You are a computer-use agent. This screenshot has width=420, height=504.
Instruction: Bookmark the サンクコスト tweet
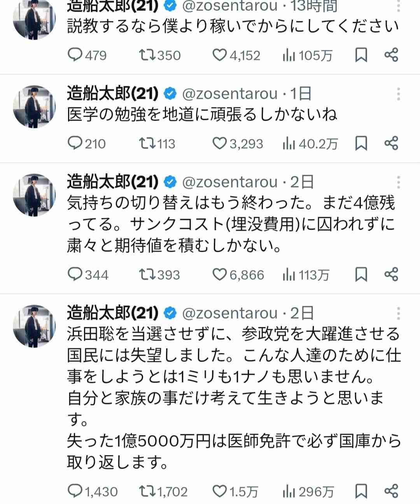click(x=361, y=275)
